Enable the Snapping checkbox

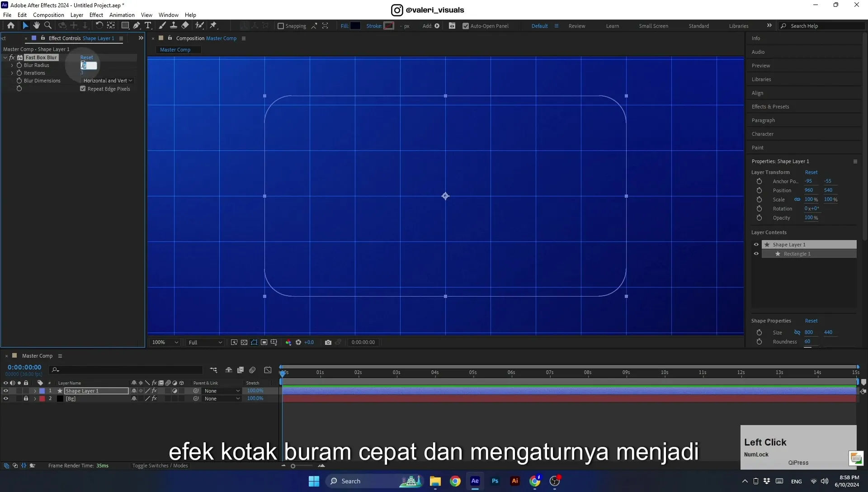click(281, 26)
